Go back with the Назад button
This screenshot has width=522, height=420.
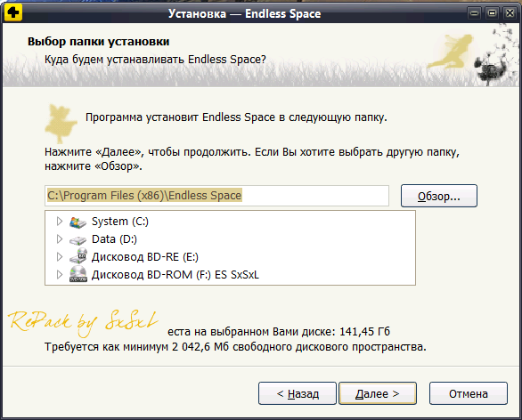(x=298, y=393)
